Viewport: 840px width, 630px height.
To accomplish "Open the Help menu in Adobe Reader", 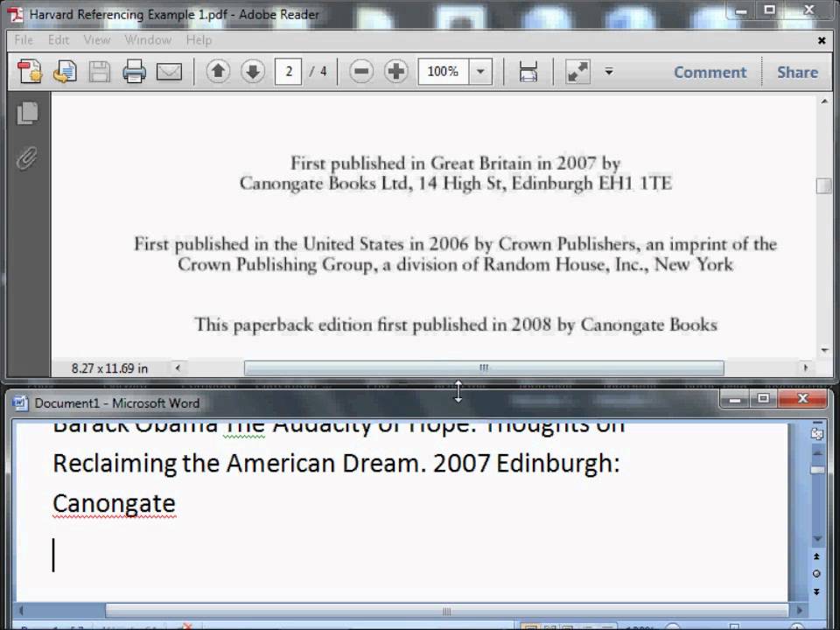I will [199, 39].
